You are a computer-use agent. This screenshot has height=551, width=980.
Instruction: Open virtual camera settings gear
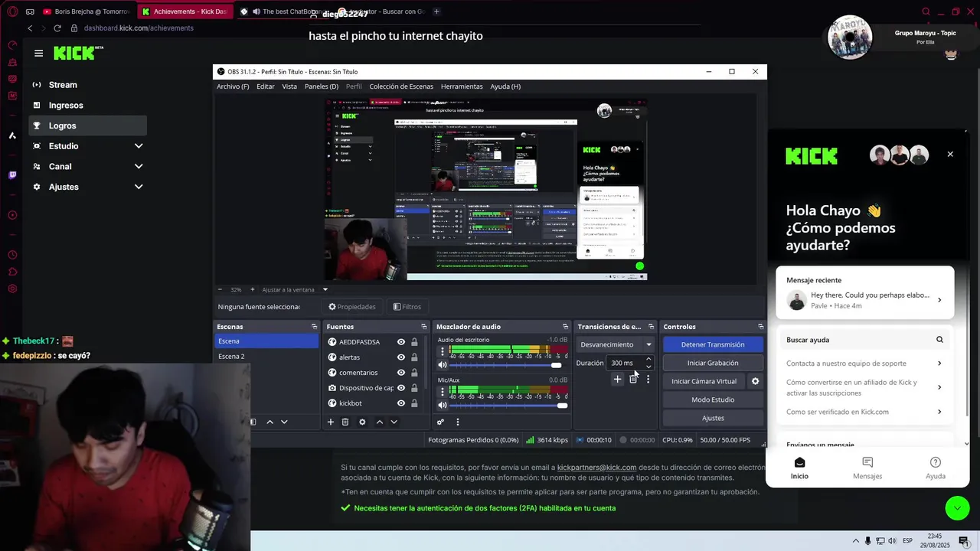tap(755, 381)
